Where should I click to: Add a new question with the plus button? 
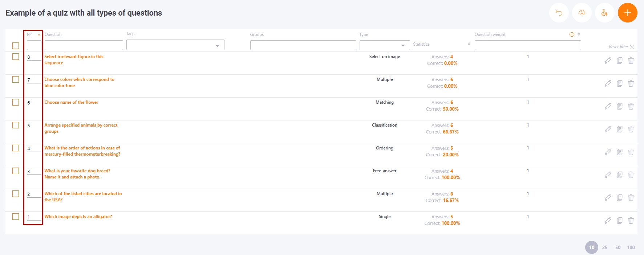pyautogui.click(x=628, y=13)
